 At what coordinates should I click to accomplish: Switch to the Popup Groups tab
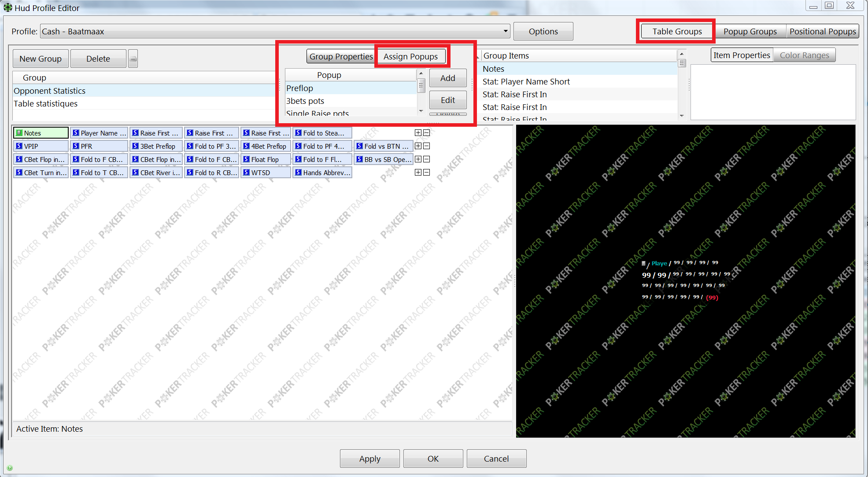750,31
